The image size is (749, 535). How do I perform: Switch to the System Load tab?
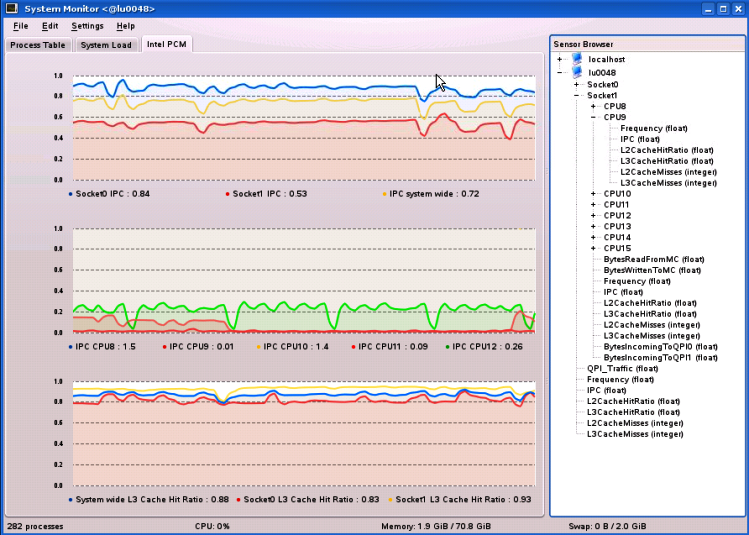(106, 45)
